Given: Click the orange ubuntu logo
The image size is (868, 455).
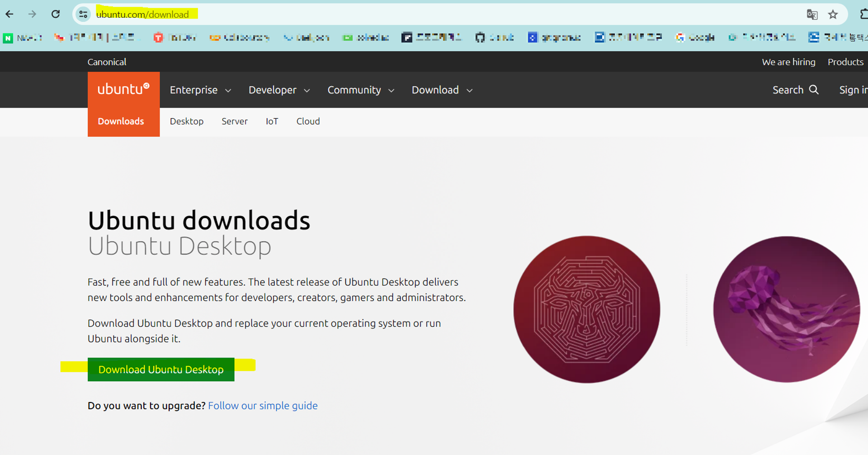Looking at the screenshot, I should (123, 89).
